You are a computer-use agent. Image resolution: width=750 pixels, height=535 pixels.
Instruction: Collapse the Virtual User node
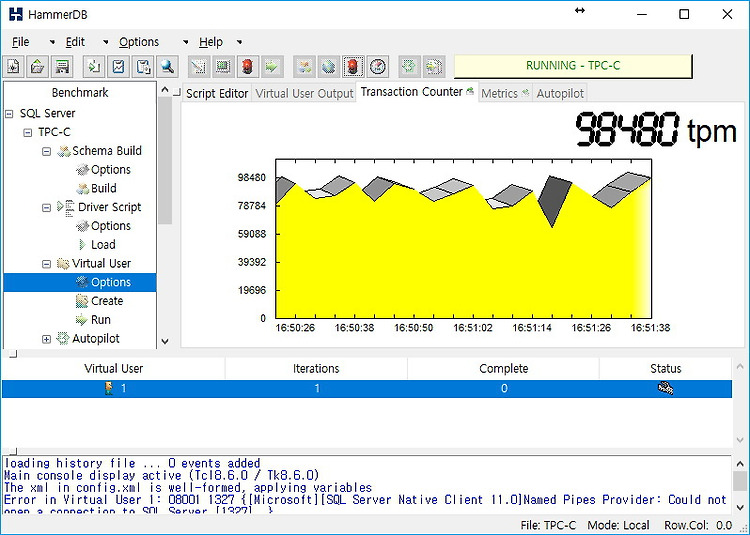(x=46, y=264)
